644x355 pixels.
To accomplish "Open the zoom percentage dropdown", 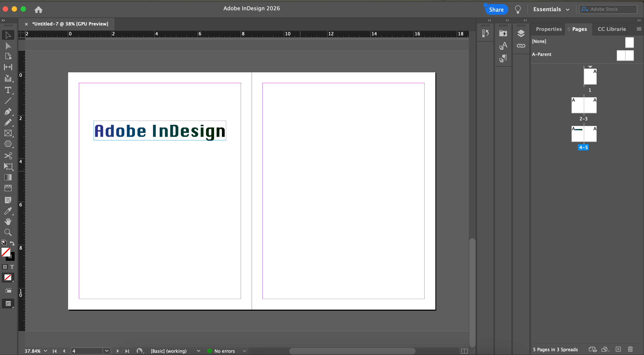I will pos(45,351).
